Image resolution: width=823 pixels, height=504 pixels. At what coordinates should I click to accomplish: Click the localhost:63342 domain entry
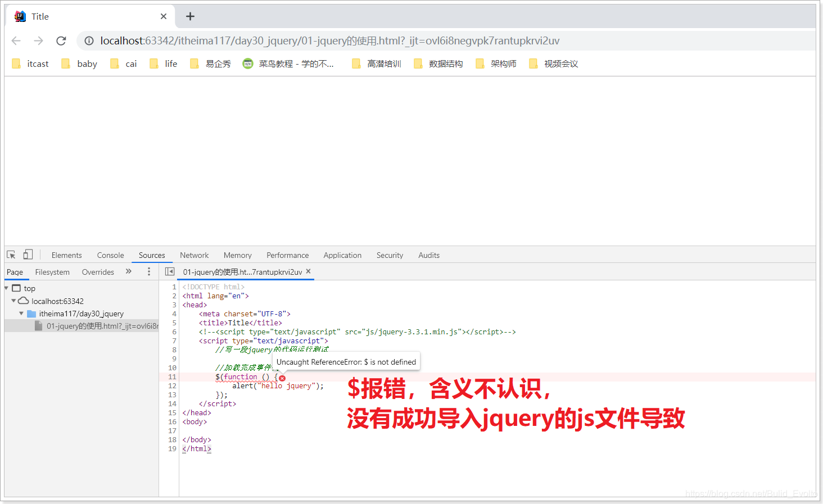coord(57,301)
